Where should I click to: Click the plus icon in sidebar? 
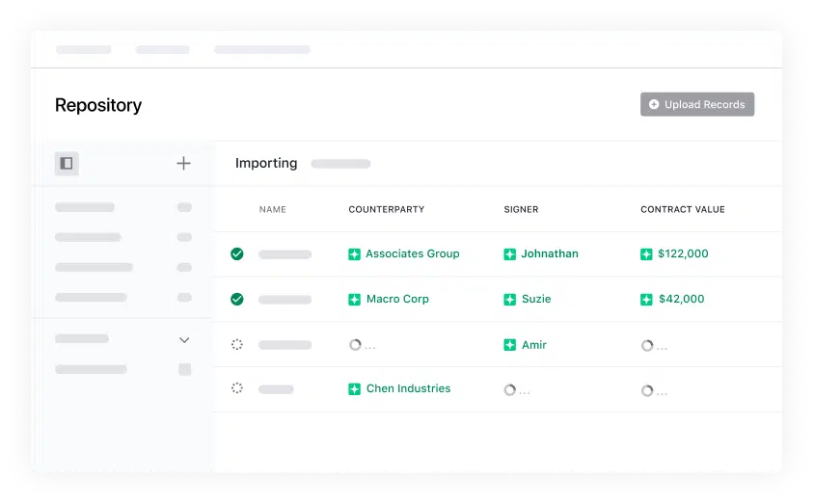[183, 164]
